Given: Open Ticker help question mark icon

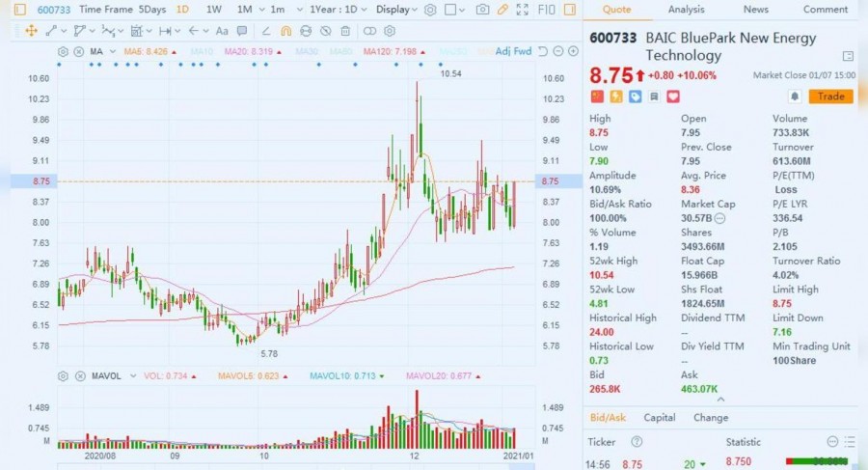Looking at the screenshot, I should pyautogui.click(x=637, y=442).
